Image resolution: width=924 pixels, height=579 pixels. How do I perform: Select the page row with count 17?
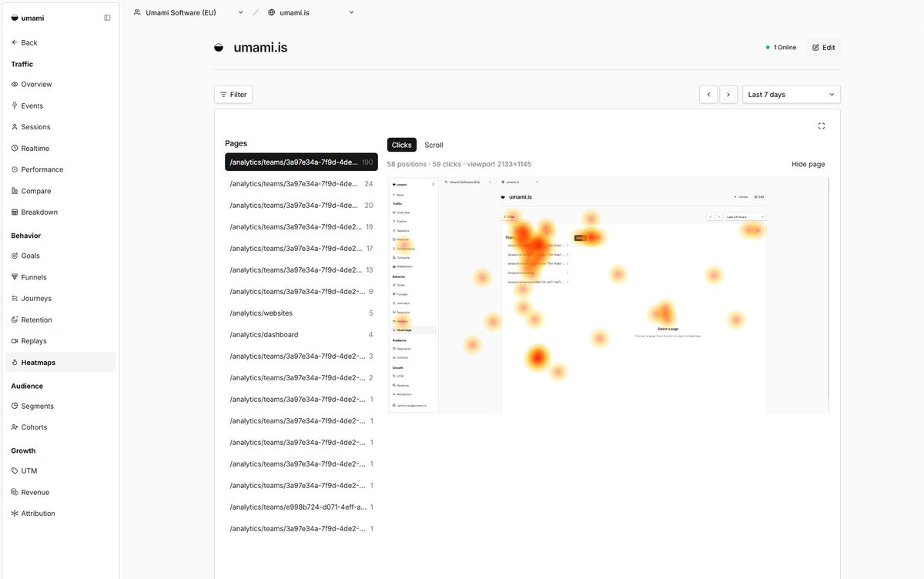click(301, 249)
